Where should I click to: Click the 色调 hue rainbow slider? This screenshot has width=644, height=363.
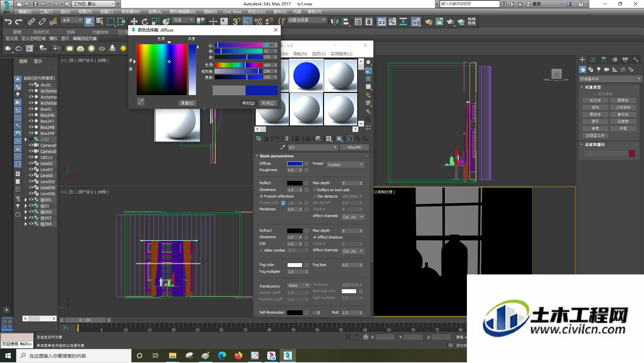[x=238, y=65]
